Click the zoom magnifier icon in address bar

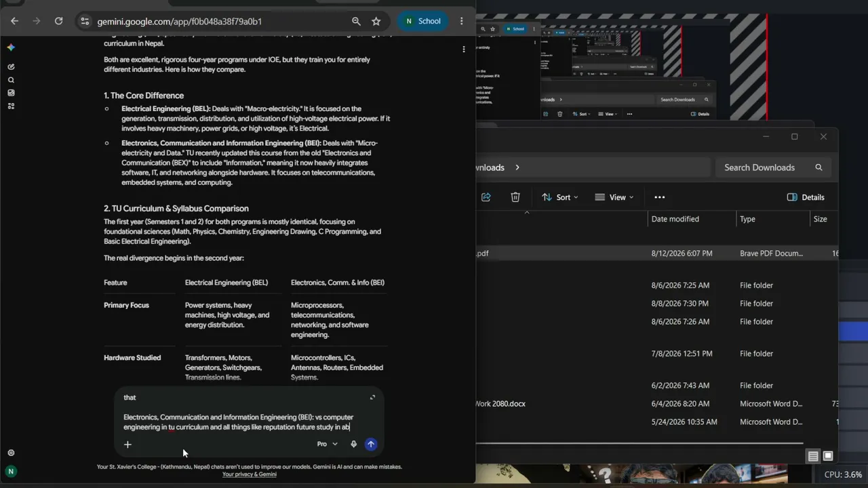click(357, 21)
